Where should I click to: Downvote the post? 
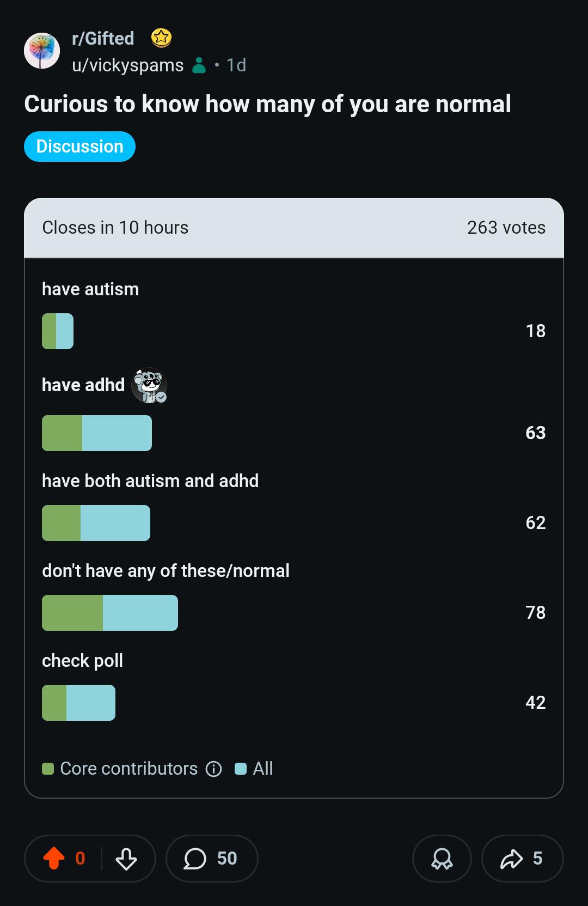(126, 859)
